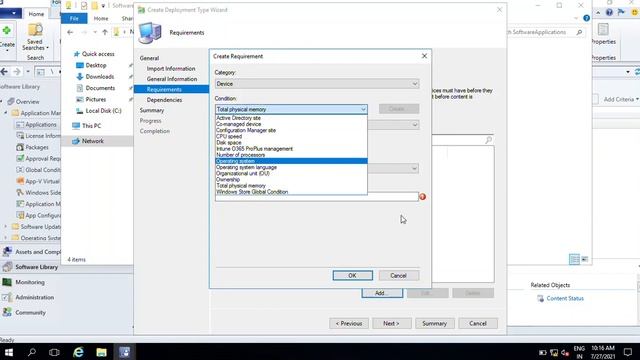Click OK in Create Requirement dialog
The width and height of the screenshot is (640, 360).
point(353,276)
